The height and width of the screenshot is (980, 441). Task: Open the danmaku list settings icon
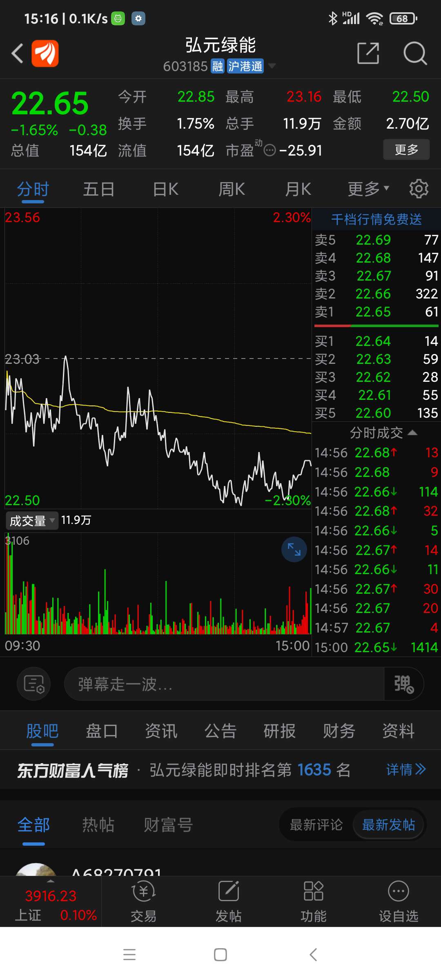[34, 684]
